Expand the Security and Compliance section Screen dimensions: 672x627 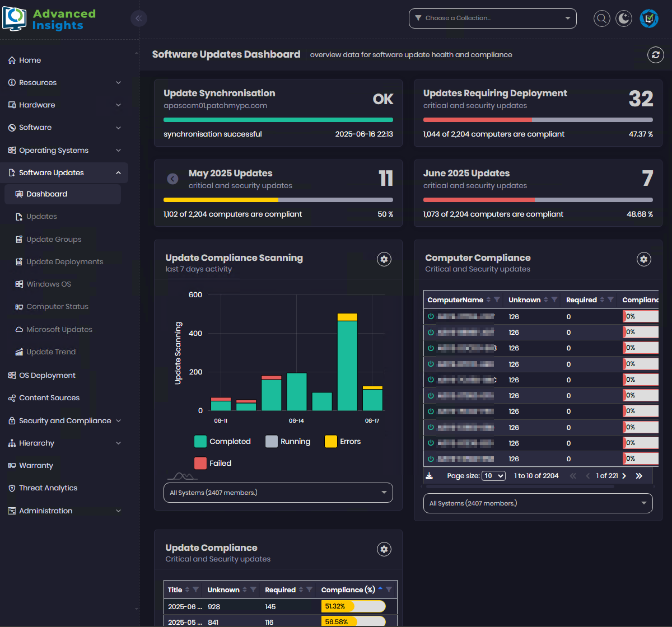tap(63, 420)
